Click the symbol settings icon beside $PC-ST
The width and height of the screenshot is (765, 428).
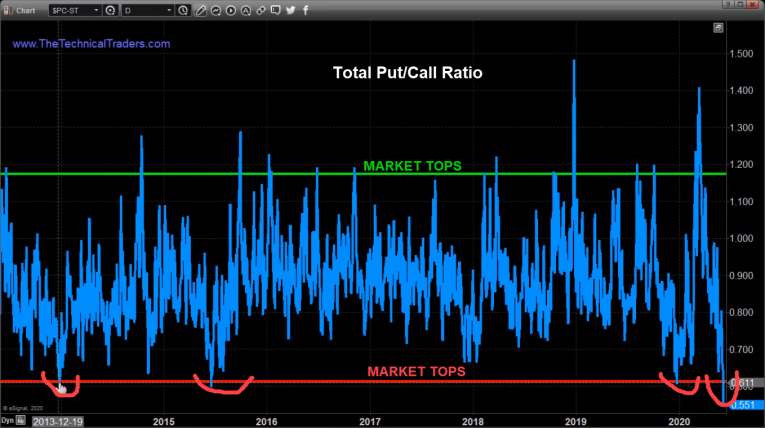(x=112, y=9)
